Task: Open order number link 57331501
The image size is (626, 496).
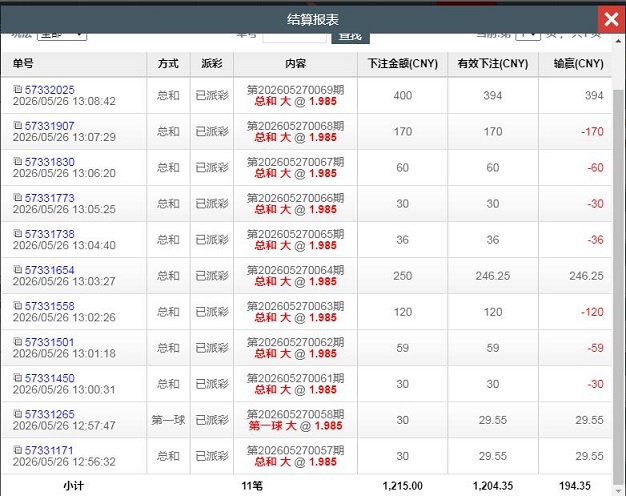Action: click(50, 342)
